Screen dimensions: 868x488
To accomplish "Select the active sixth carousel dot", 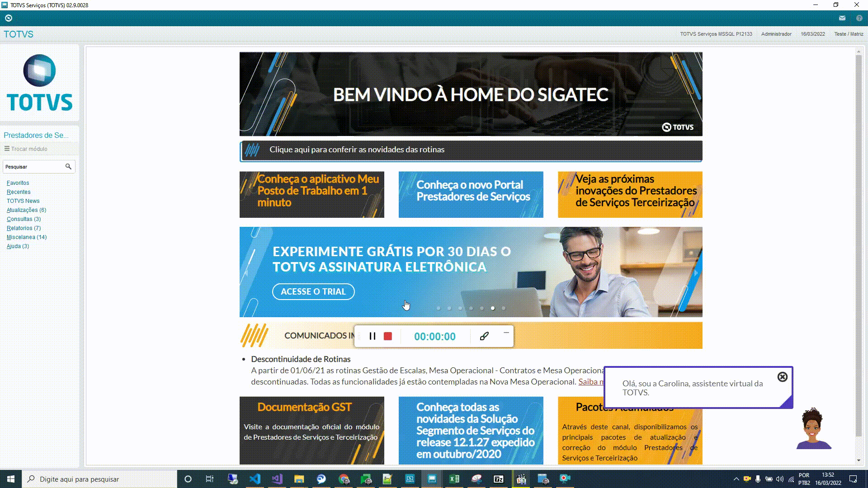I will tap(493, 308).
